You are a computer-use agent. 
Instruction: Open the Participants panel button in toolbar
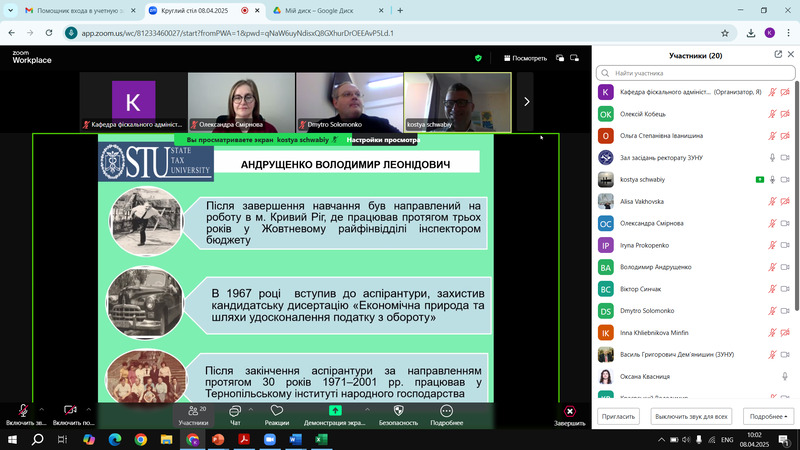(193, 415)
